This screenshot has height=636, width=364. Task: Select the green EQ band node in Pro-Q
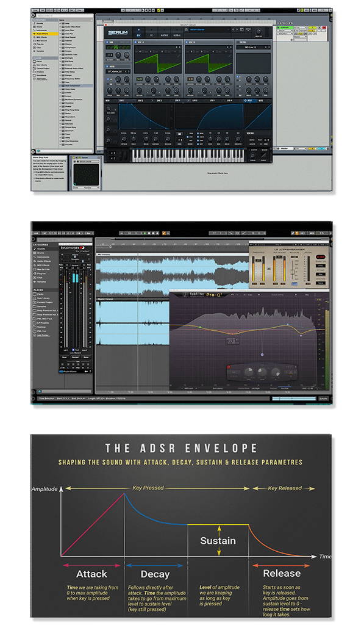pos(200,327)
